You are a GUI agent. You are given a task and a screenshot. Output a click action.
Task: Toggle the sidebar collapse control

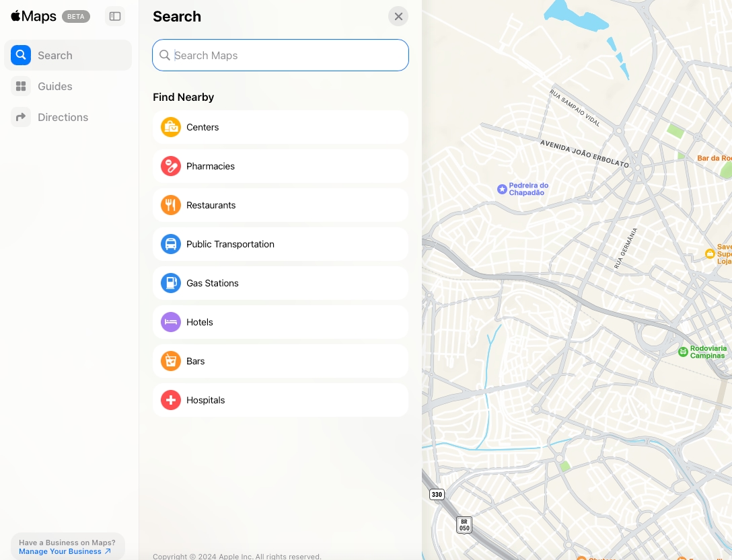pos(114,16)
